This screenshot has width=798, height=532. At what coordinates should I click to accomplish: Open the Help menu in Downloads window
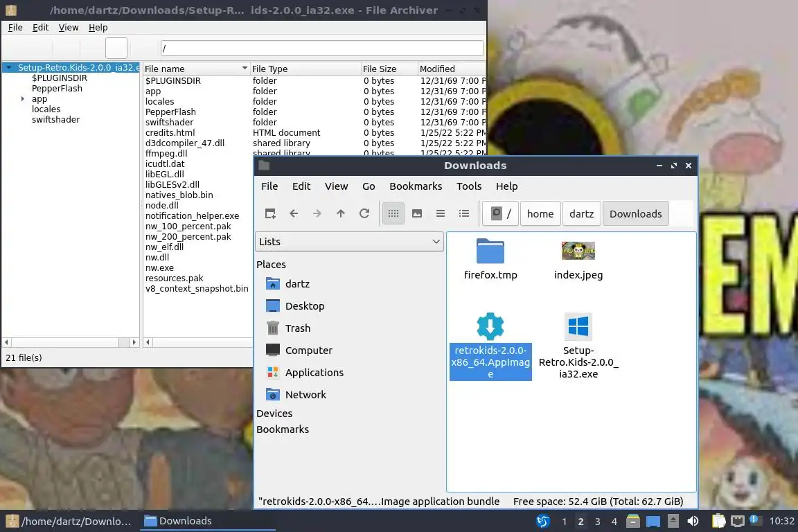pyautogui.click(x=506, y=186)
